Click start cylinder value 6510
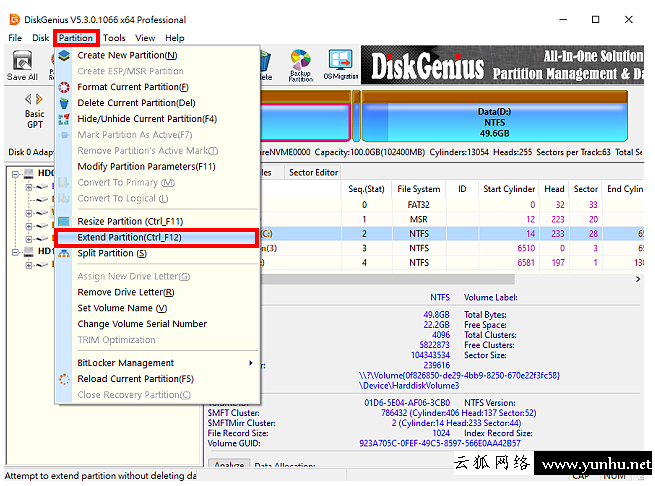The width and height of the screenshot is (655, 486). [x=526, y=248]
